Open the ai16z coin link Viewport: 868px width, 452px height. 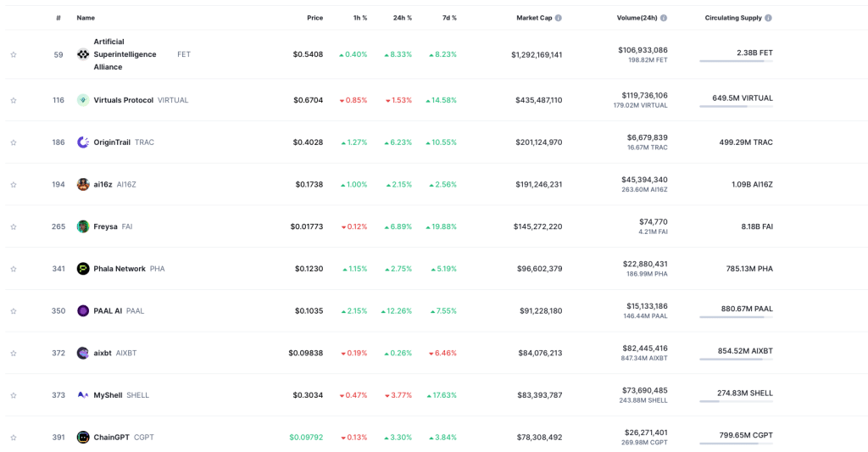[x=103, y=185]
